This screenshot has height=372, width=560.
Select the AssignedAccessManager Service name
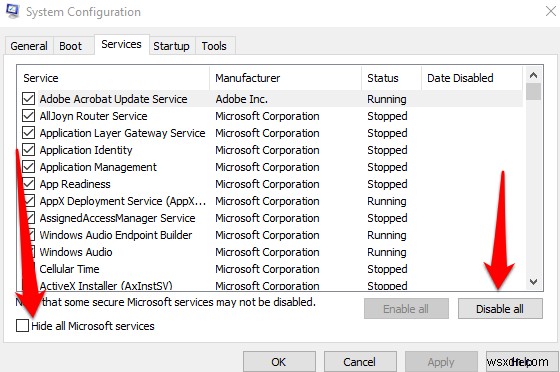click(x=118, y=218)
